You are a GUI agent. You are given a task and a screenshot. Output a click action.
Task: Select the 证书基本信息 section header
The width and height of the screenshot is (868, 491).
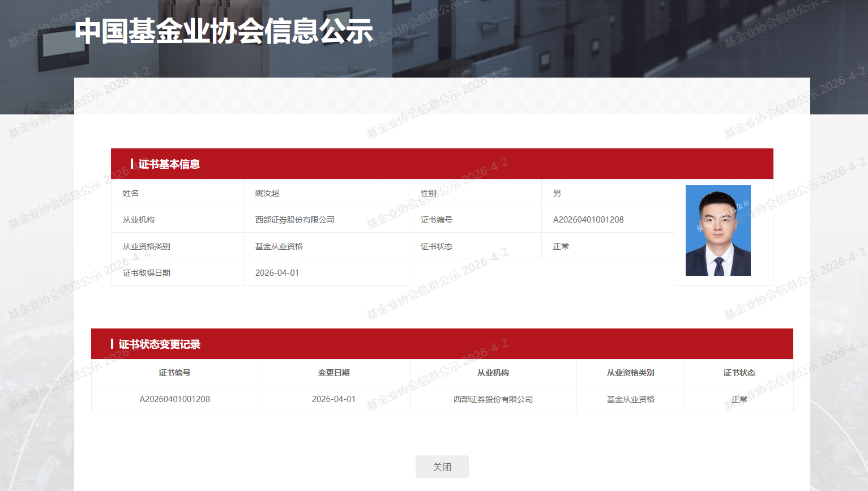tap(169, 164)
